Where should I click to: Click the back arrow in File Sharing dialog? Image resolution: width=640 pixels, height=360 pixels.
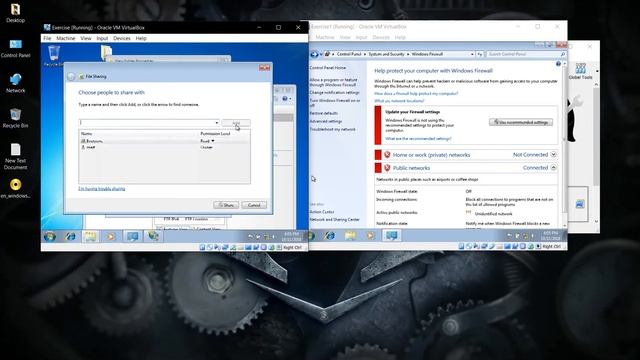click(x=71, y=76)
